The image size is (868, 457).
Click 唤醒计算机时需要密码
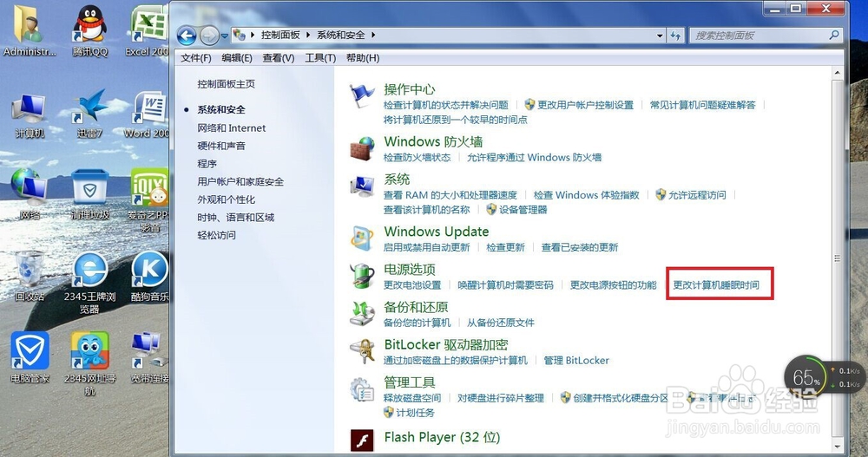pyautogui.click(x=505, y=285)
